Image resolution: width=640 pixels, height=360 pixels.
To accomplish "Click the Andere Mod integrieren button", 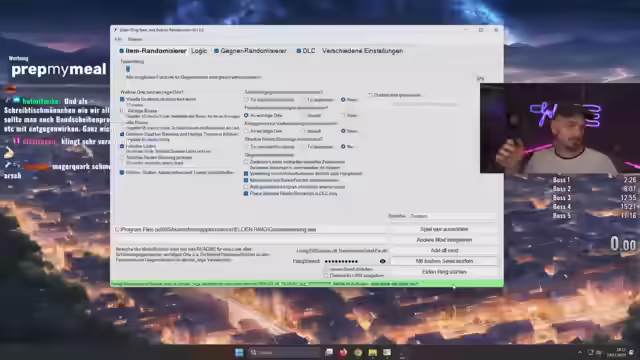I will tap(444, 240).
